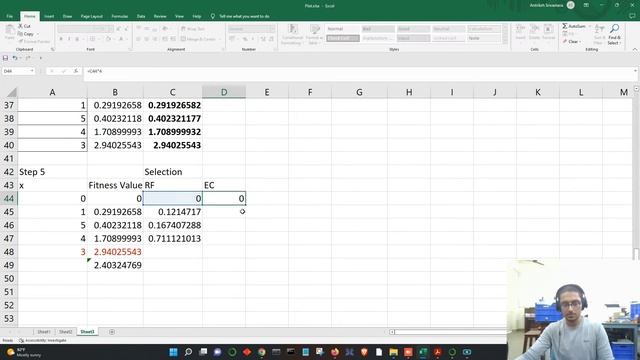This screenshot has width=640, height=360.
Task: Click cell containing 'Selection'
Action: 173,172
